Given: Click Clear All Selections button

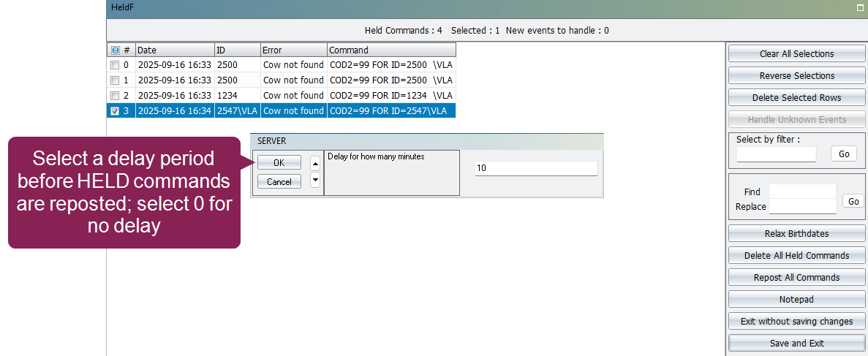Looking at the screenshot, I should coord(796,54).
